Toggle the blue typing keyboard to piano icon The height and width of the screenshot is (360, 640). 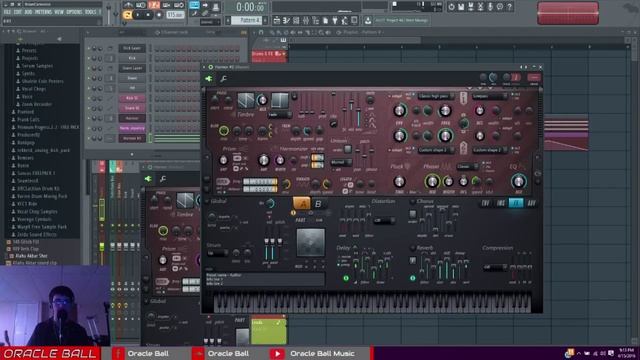coord(194,5)
